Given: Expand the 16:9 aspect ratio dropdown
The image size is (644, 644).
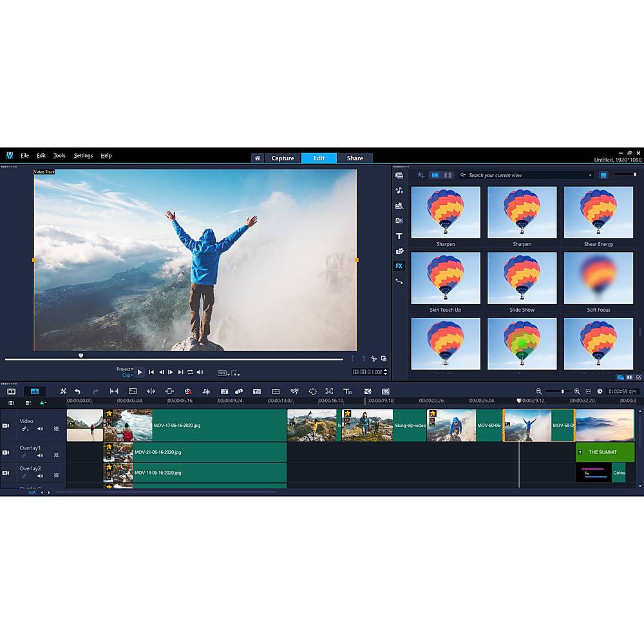Looking at the screenshot, I should click(222, 373).
